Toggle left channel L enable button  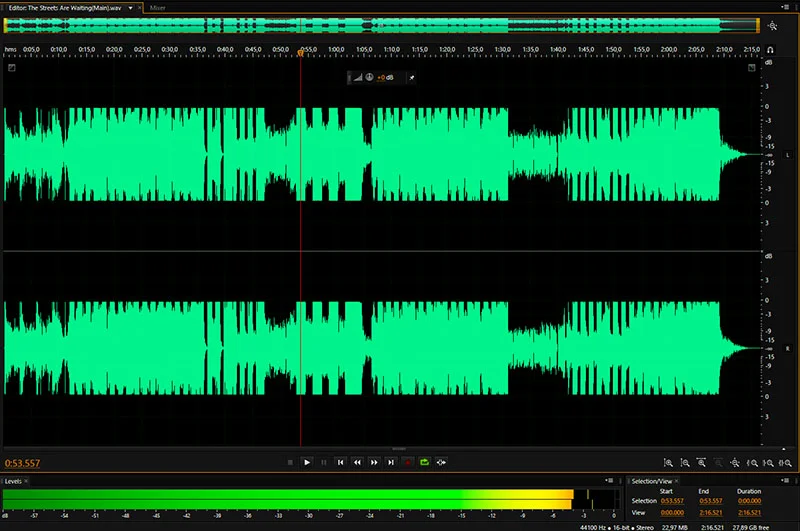(787, 155)
